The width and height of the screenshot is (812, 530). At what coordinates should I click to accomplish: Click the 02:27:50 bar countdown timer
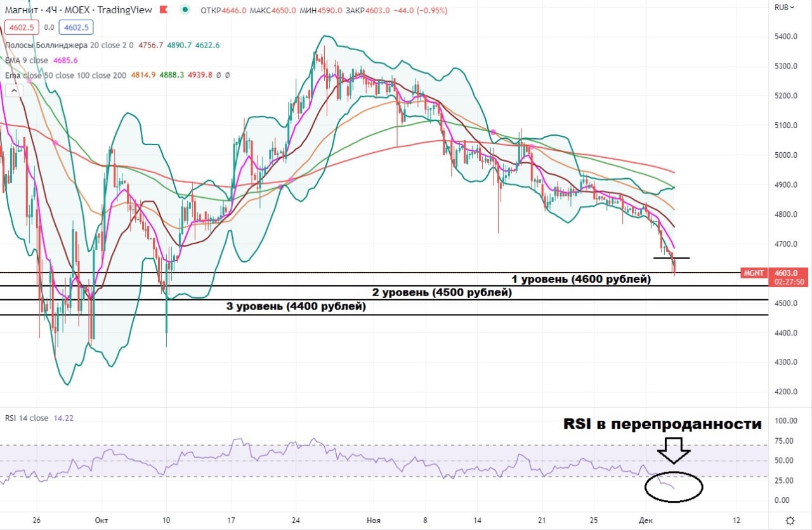coord(789,281)
